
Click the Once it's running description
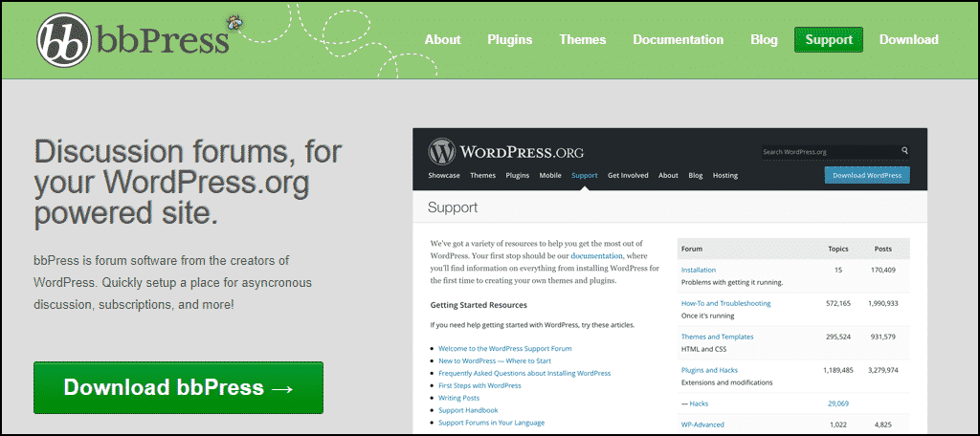pyautogui.click(x=707, y=316)
